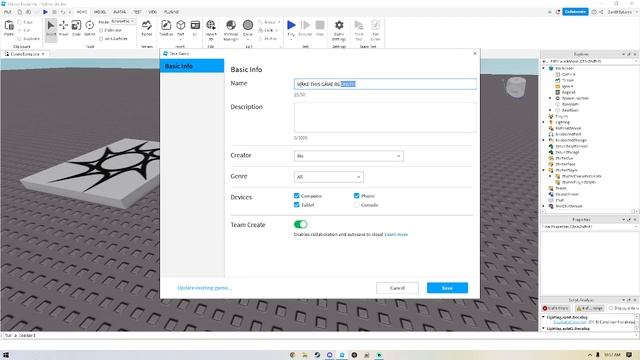Click the Update existing game link
The height and width of the screenshot is (360, 640).
coord(204,288)
